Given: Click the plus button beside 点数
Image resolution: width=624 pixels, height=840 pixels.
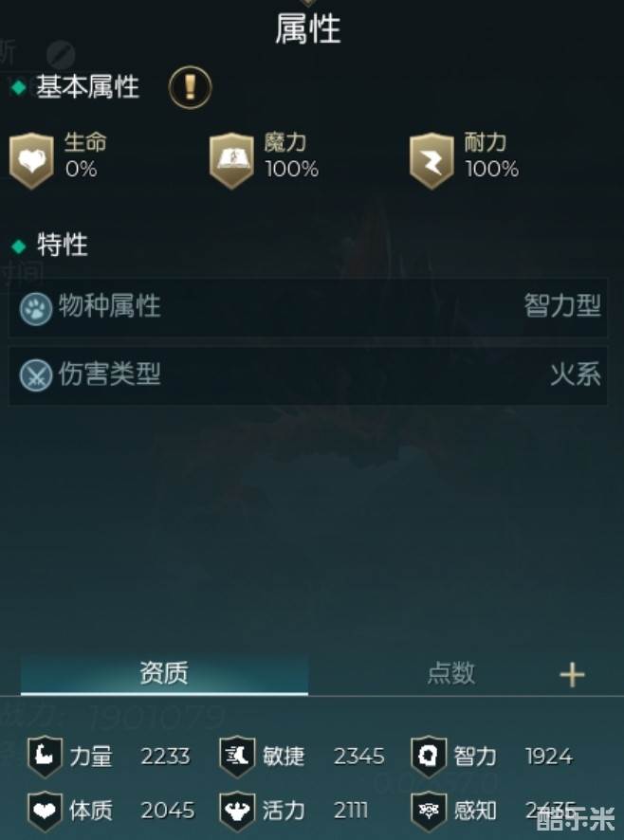Looking at the screenshot, I should click(x=572, y=674).
